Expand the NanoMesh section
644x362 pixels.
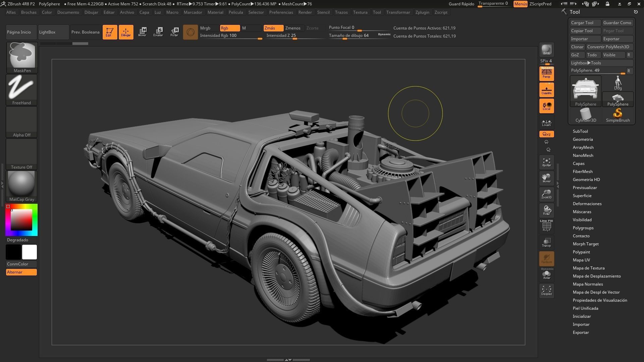[583, 156]
